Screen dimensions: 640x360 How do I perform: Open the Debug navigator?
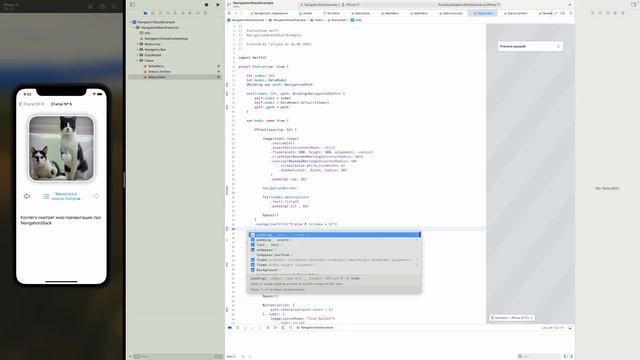coord(190,13)
